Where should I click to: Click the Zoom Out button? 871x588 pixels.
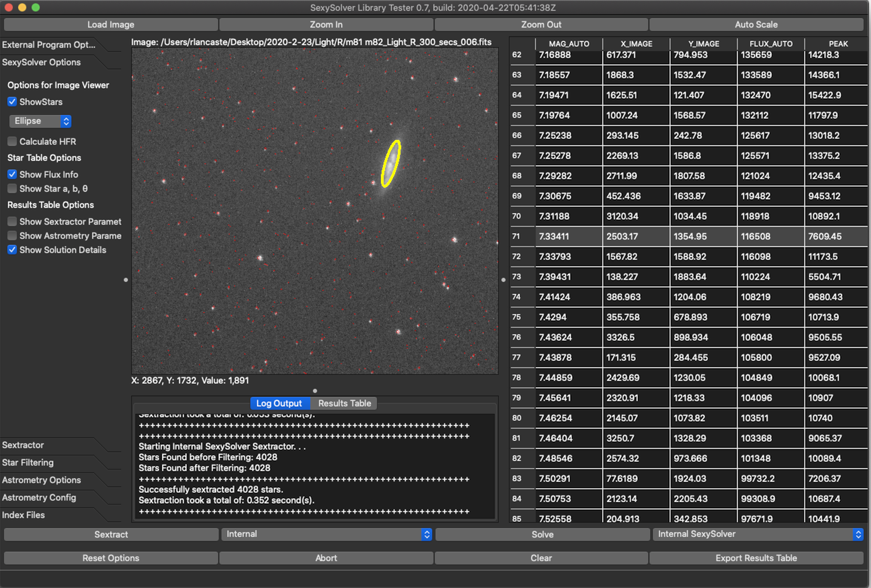[542, 24]
